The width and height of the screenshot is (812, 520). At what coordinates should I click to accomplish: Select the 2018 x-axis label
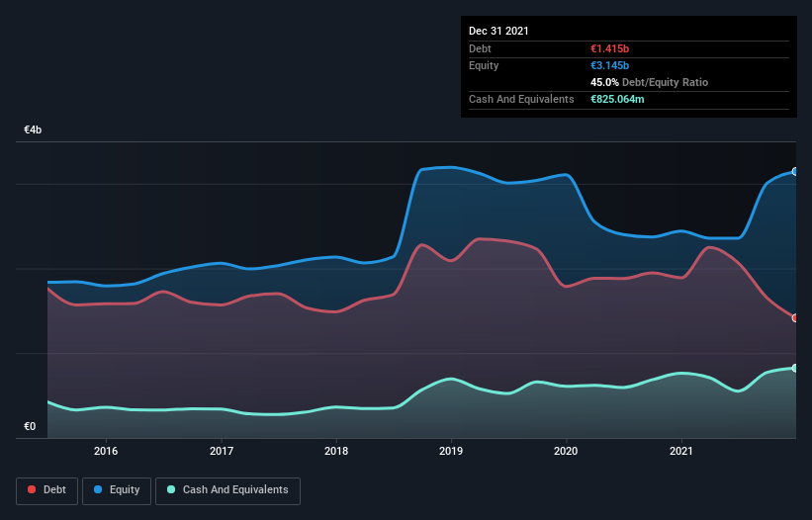(336, 451)
